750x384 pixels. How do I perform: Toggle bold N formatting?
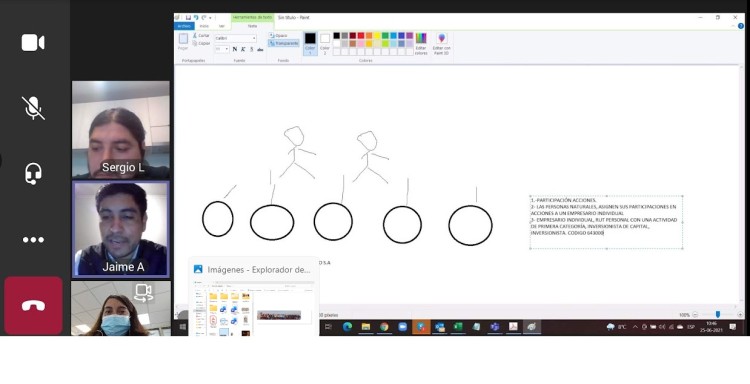point(235,49)
